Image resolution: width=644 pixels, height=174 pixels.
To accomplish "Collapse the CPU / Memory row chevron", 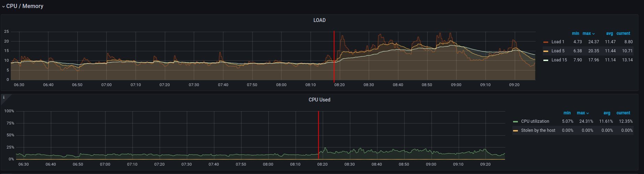I will tap(3, 6).
